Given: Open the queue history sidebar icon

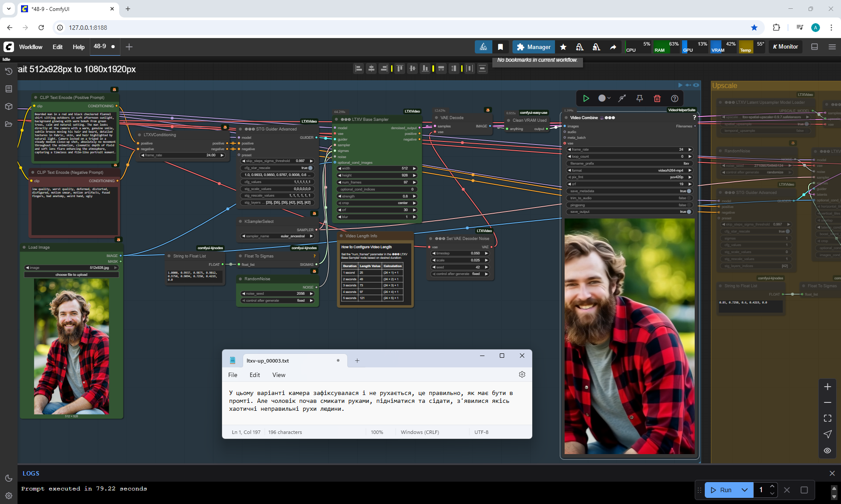Looking at the screenshot, I should click(x=8, y=71).
